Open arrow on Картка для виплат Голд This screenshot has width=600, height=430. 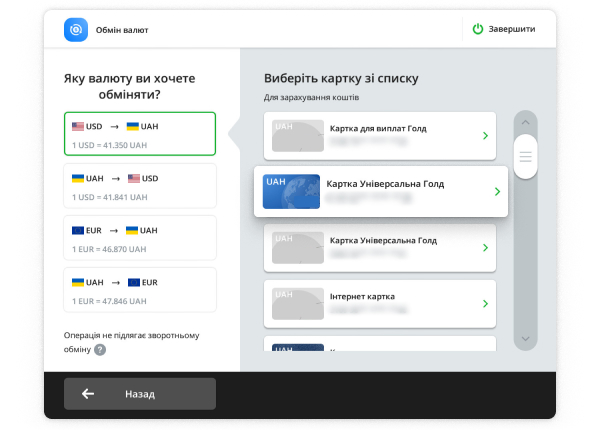pyautogui.click(x=485, y=136)
